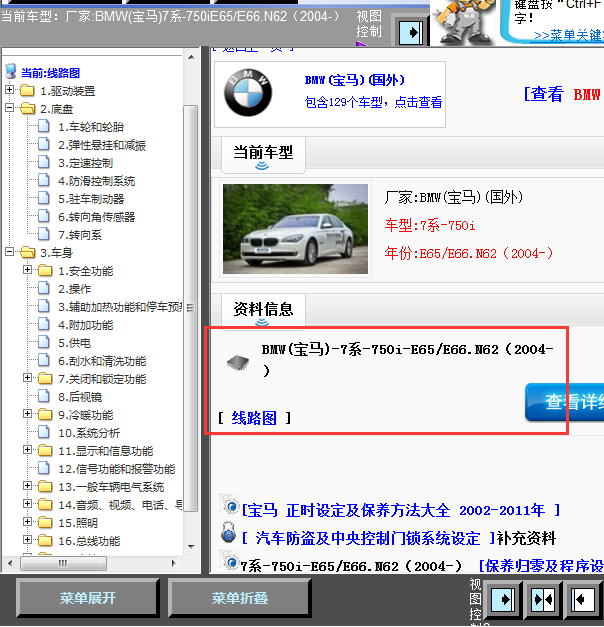Click the document icon of 2.操作
Viewport: 604px width, 627px height.
[44, 288]
